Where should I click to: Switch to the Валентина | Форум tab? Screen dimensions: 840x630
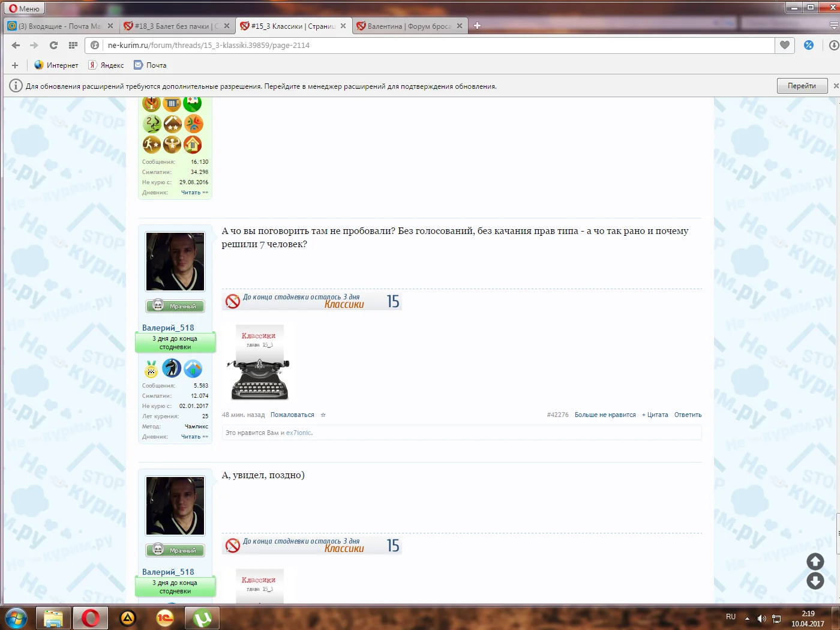coord(409,26)
